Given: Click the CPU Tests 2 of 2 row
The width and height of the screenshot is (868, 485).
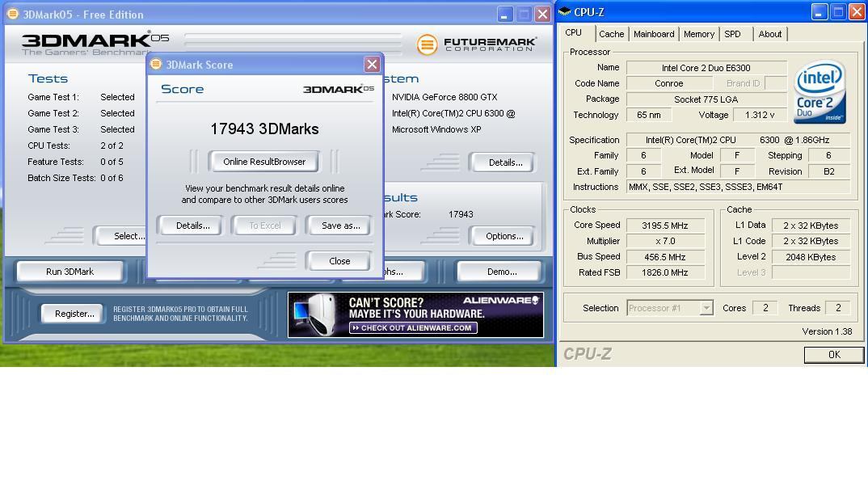Looking at the screenshot, I should (76, 145).
